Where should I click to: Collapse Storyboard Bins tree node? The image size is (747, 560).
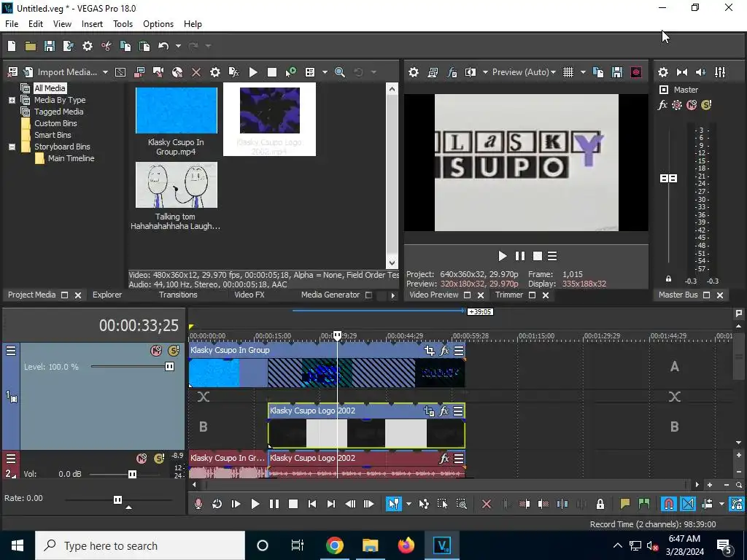click(12, 147)
